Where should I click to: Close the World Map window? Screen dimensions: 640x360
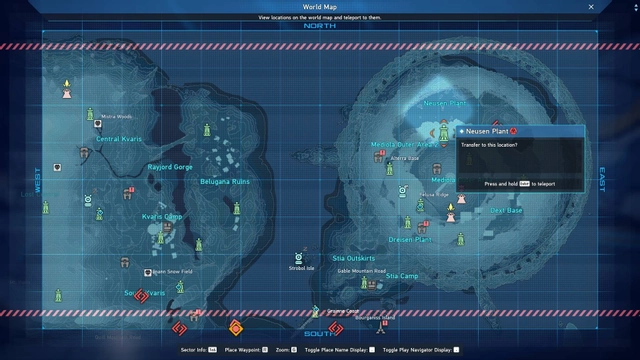coord(591,7)
